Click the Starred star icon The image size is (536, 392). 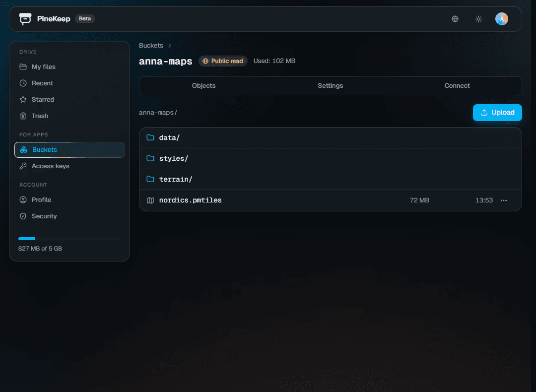(23, 99)
